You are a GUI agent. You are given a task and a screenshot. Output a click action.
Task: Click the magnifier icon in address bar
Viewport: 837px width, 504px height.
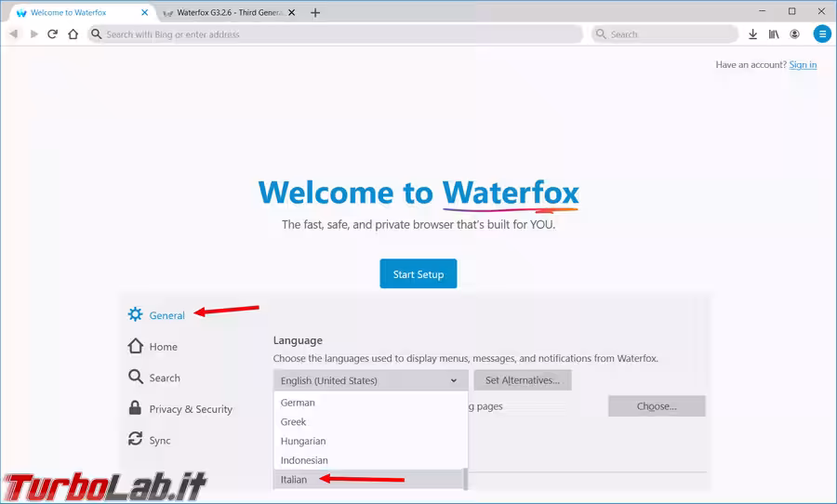(x=96, y=34)
